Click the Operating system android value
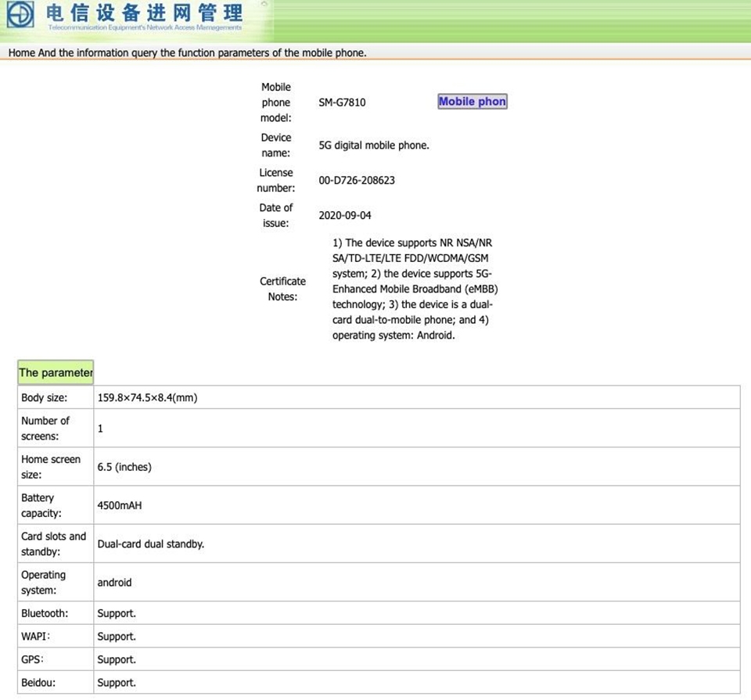This screenshot has height=700, width=751. 114,583
